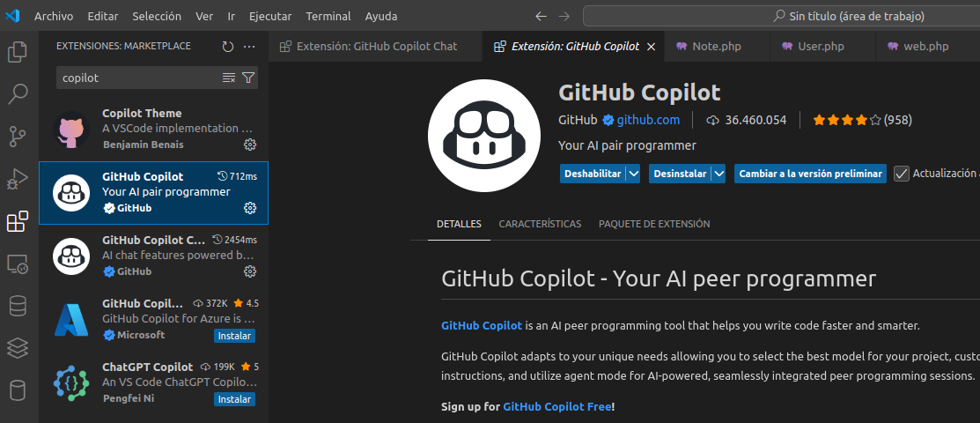Click the star rating of GitHub Copilot
The height and width of the screenshot is (423, 980).
847,120
